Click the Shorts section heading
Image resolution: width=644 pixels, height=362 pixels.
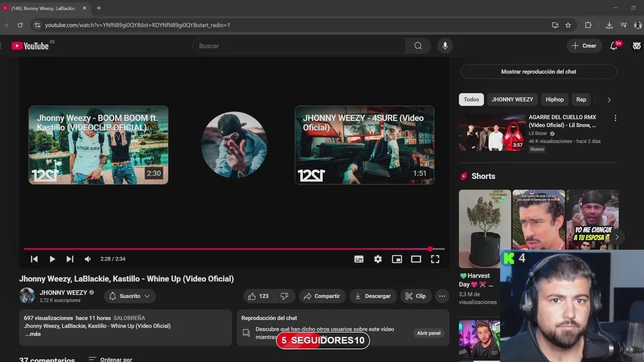tap(484, 176)
